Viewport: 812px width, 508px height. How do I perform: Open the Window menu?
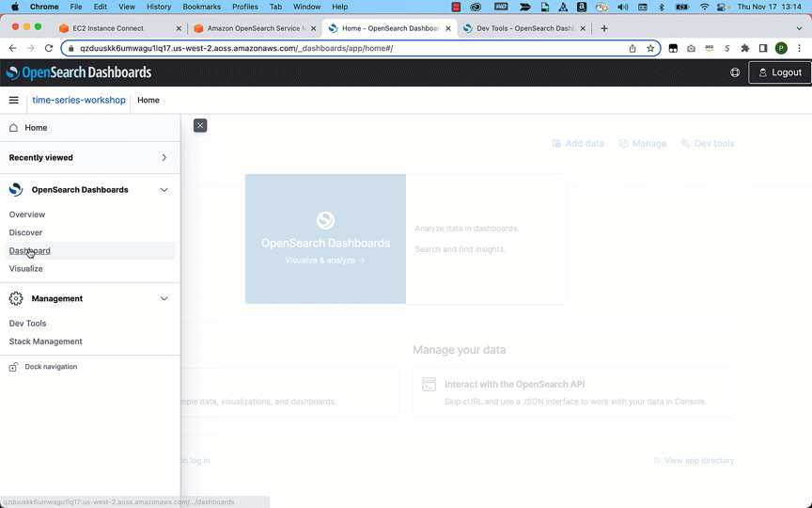(x=307, y=7)
